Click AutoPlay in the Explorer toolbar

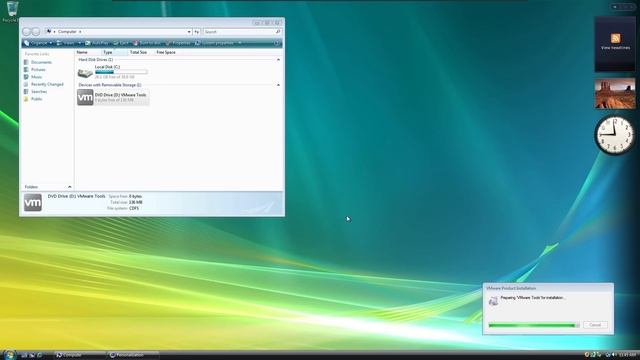coord(97,43)
